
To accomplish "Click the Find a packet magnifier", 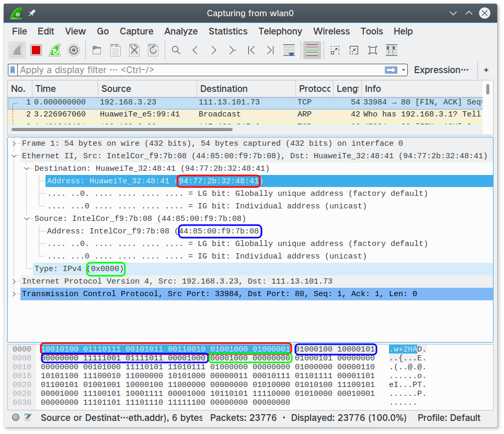I will (176, 50).
